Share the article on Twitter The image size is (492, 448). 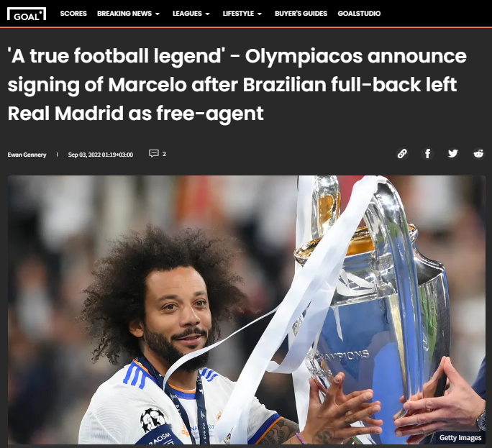(x=452, y=154)
